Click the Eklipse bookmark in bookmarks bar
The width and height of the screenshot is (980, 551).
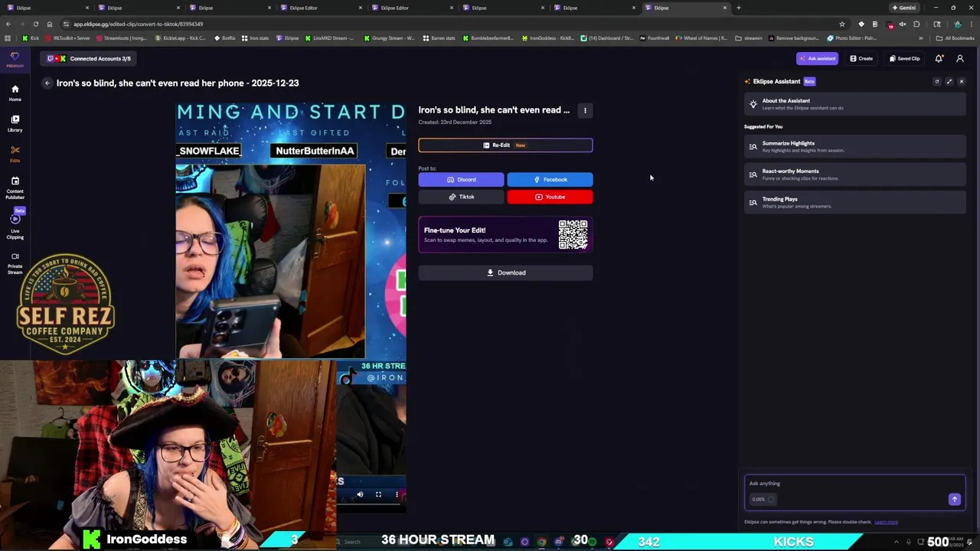click(x=288, y=37)
